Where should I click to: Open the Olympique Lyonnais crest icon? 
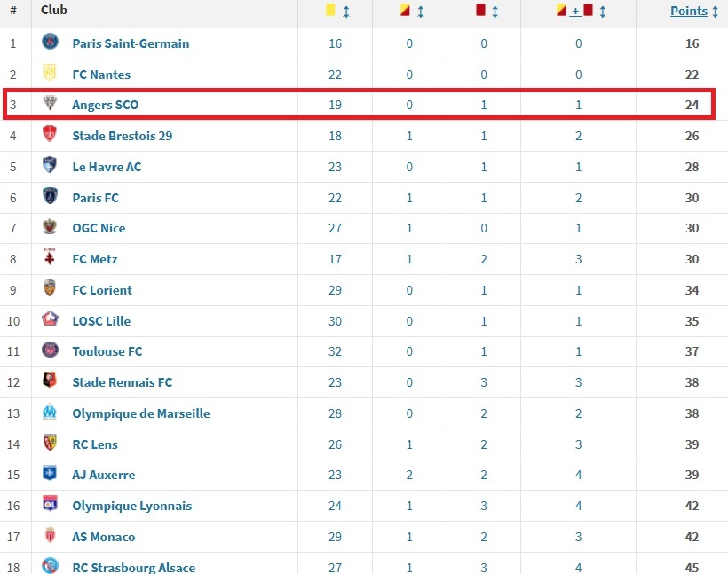pos(51,505)
